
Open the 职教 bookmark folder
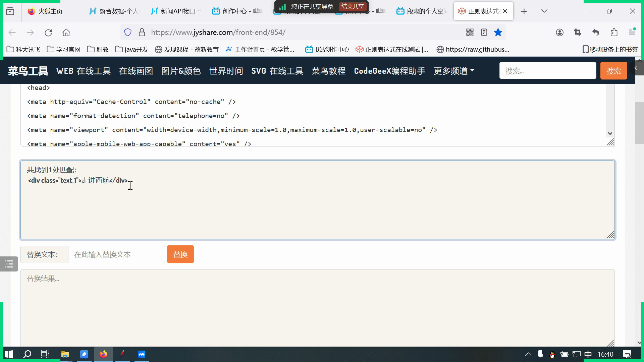98,50
